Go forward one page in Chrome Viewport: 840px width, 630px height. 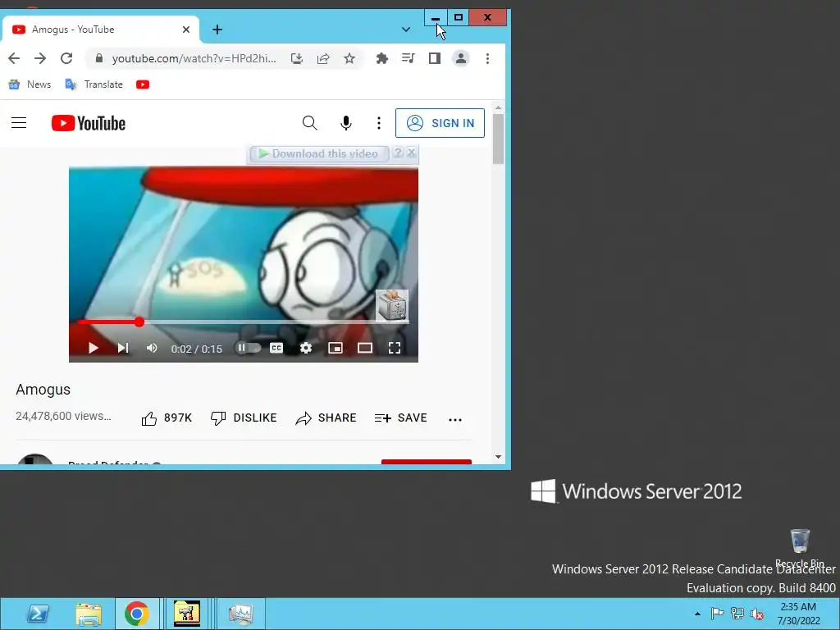point(40,58)
